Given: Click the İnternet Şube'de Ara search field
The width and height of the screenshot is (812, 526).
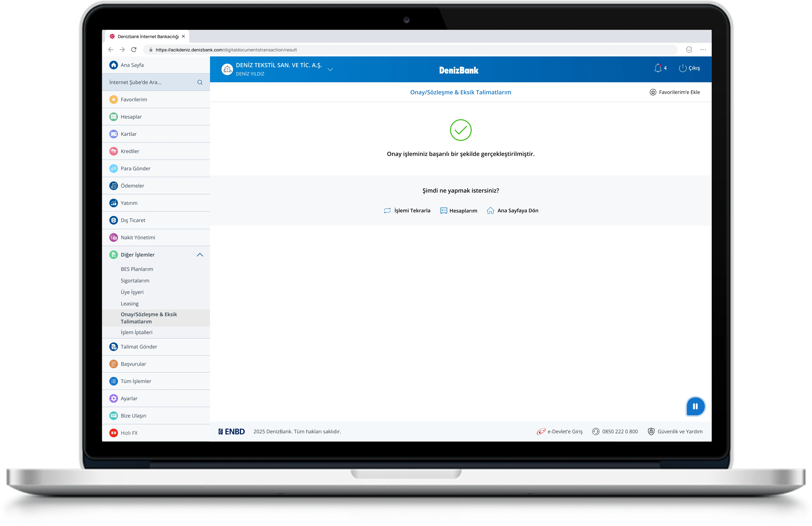Looking at the screenshot, I should [x=156, y=82].
